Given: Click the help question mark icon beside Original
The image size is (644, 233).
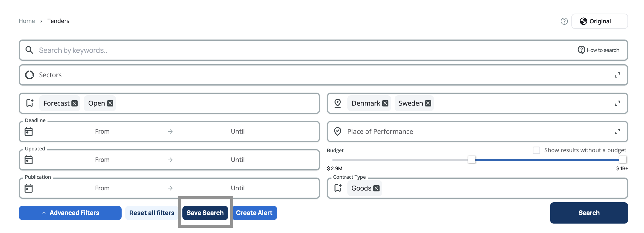Looking at the screenshot, I should pos(564,21).
